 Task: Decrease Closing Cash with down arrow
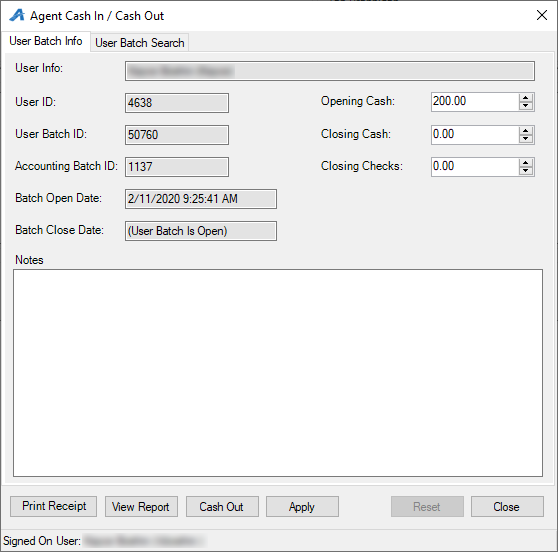(x=526, y=138)
